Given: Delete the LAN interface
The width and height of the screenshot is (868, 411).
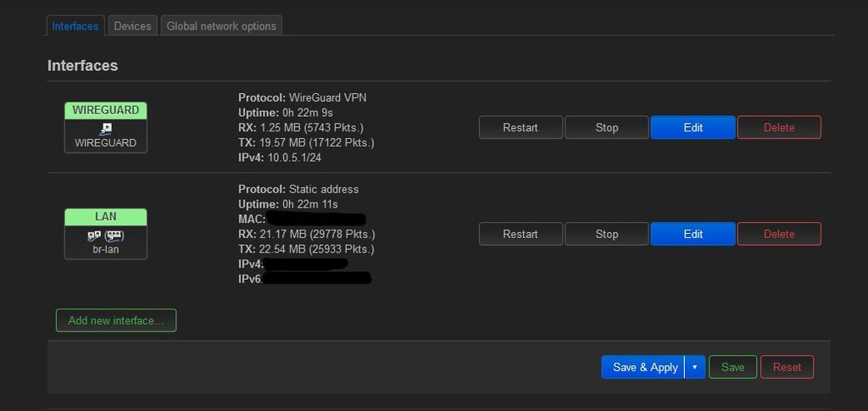Looking at the screenshot, I should [x=779, y=234].
